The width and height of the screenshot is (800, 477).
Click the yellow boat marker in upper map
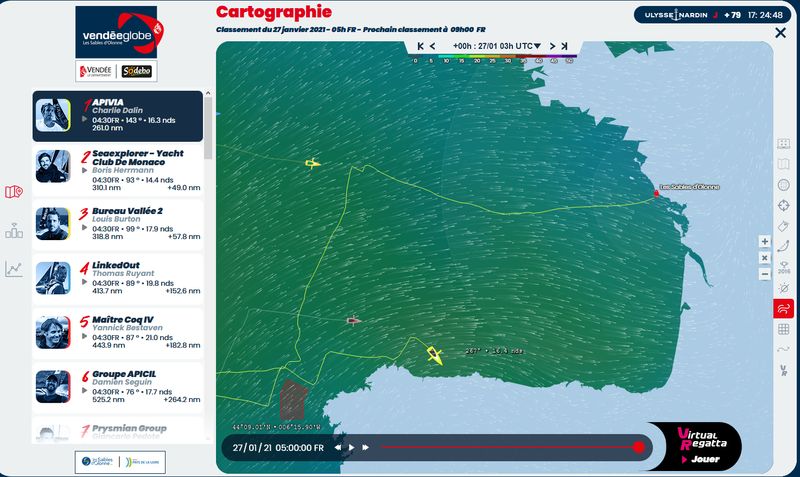coord(313,163)
